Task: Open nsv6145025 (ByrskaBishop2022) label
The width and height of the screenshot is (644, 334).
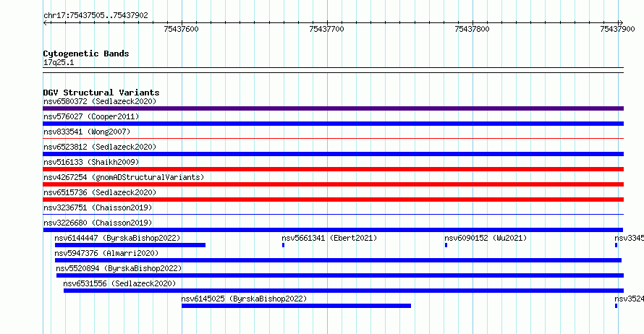Action: (244, 299)
